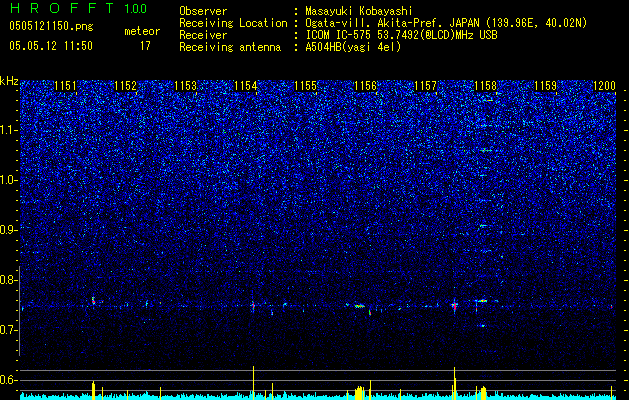Click the Receiving Location label
629x400 pixels.
coord(233,23)
